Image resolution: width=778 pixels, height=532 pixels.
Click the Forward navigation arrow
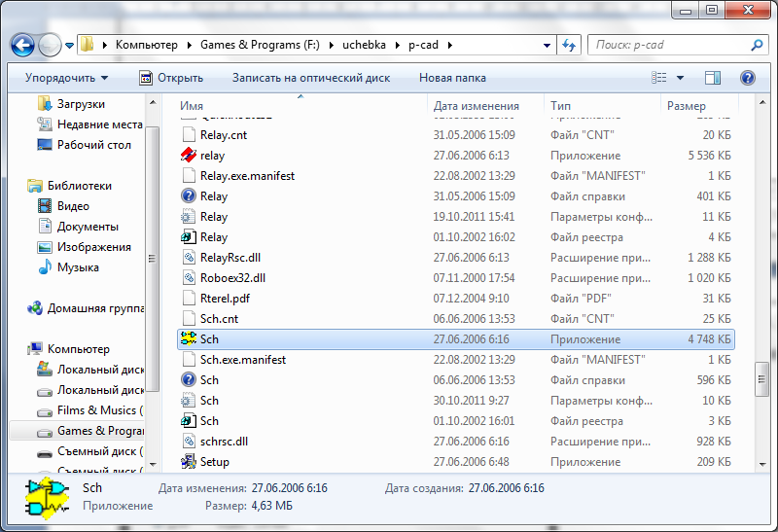click(x=50, y=46)
